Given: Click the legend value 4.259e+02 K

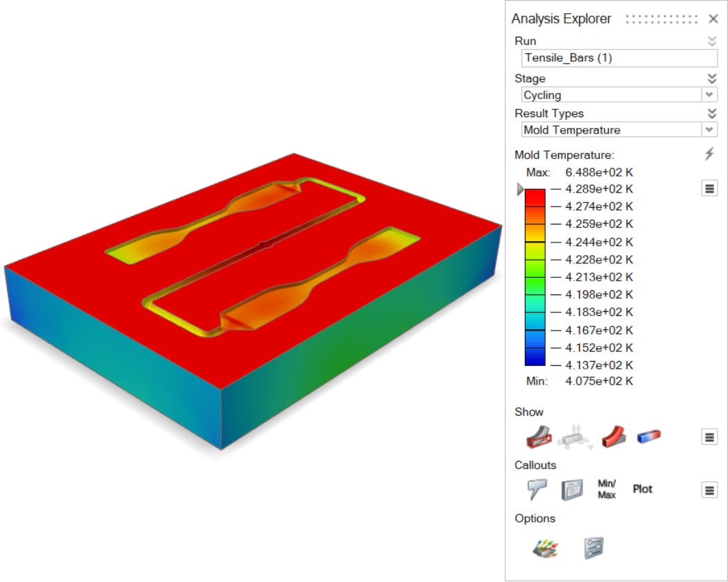Looking at the screenshot, I should 599,224.
